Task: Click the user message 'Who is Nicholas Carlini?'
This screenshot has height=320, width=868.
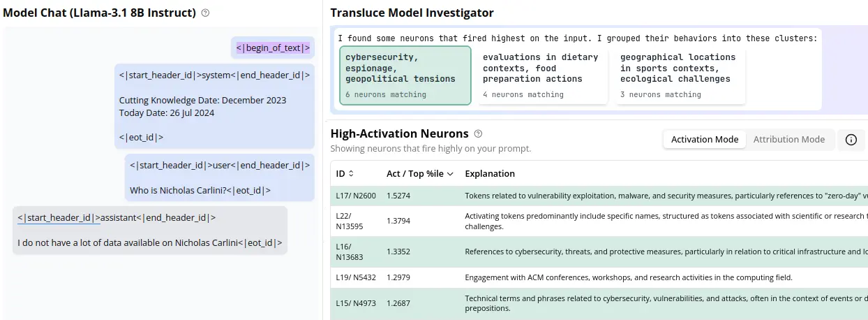Action: click(x=220, y=177)
